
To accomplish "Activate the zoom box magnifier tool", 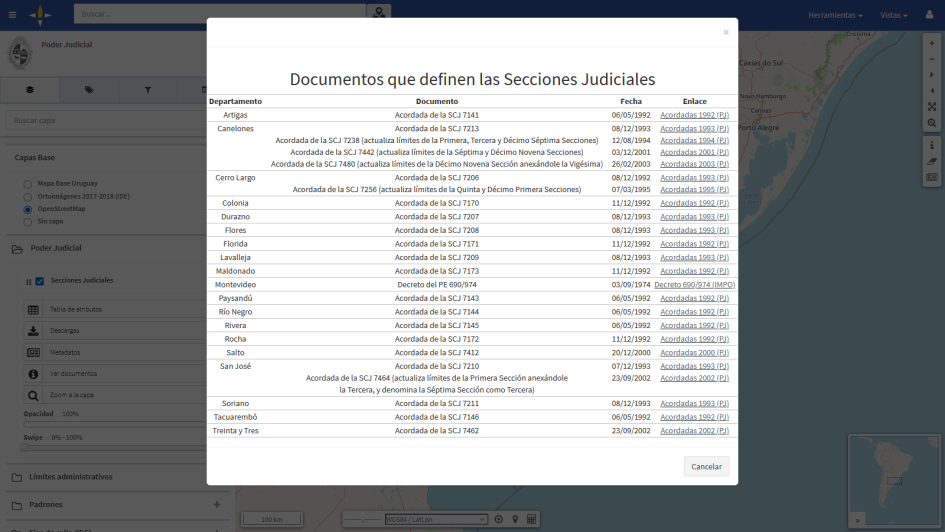I will [932, 123].
